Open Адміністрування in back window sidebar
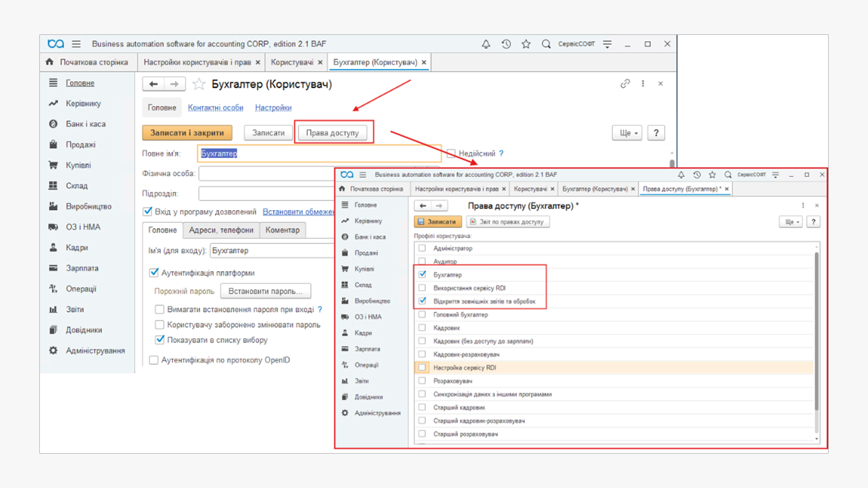 tap(95, 351)
